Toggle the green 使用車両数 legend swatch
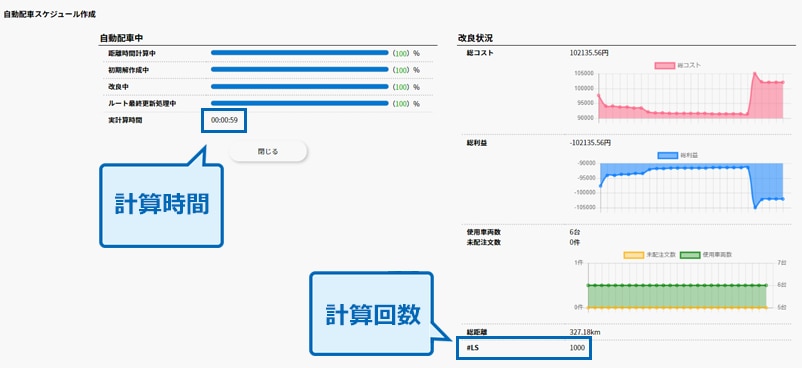Screen dimensions: 802x368 (690, 254)
